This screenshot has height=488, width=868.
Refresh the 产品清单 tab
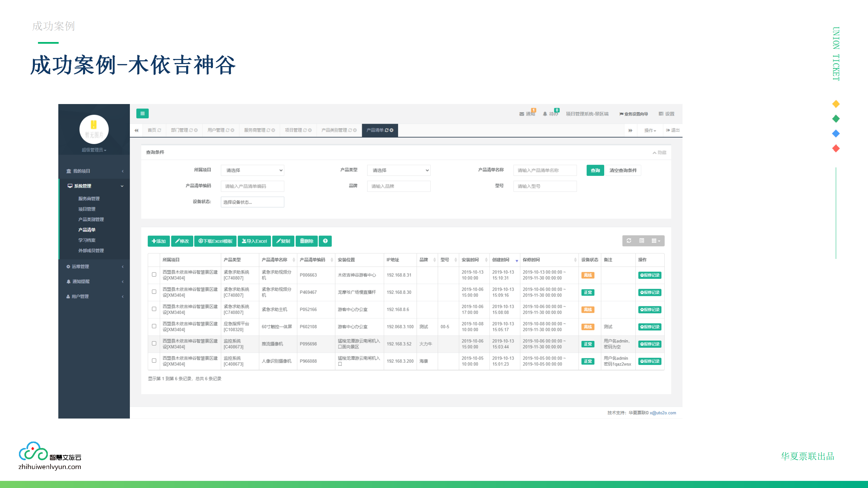coord(387,130)
